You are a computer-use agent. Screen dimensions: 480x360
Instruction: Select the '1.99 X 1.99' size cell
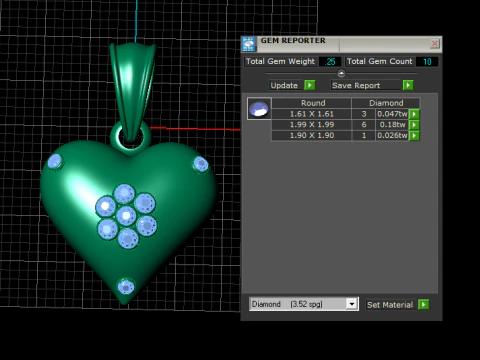(x=312, y=125)
